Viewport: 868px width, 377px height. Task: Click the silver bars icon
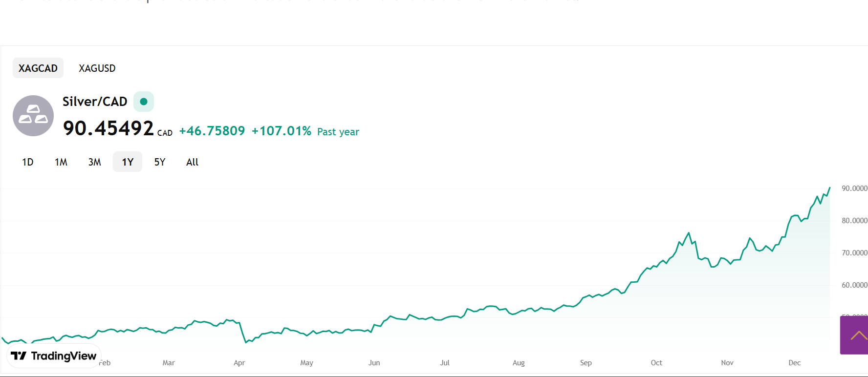pos(33,116)
